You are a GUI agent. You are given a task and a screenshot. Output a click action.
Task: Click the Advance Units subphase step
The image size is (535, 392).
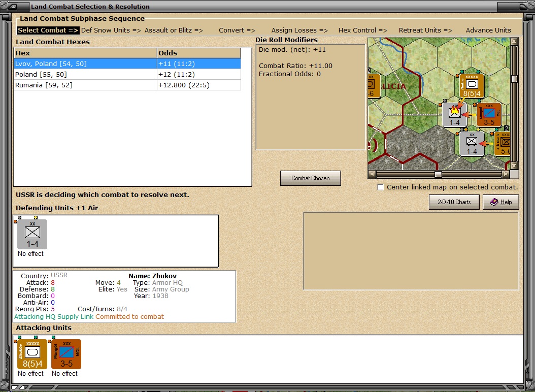488,30
